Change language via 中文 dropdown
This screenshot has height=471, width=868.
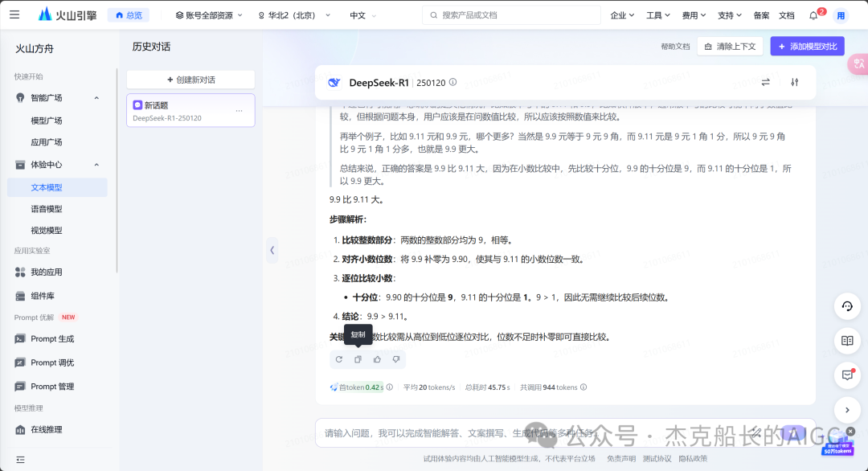362,15
